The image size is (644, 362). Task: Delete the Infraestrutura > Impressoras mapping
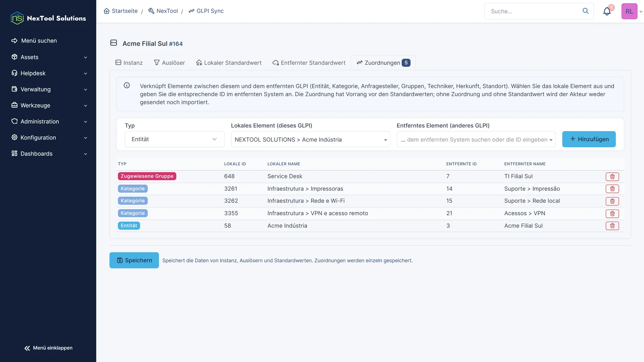point(612,189)
